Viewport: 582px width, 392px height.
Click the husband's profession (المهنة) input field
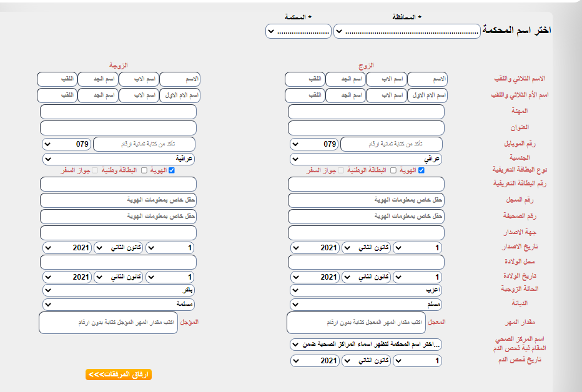click(x=366, y=112)
